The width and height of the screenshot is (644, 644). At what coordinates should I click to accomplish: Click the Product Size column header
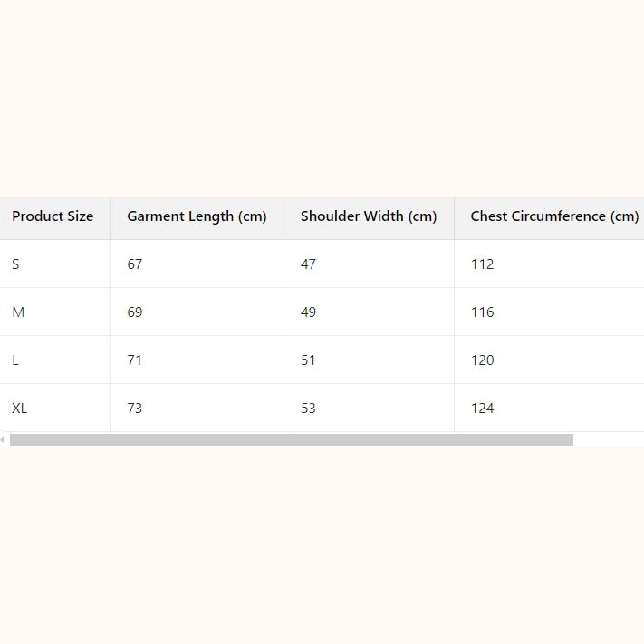click(x=53, y=216)
